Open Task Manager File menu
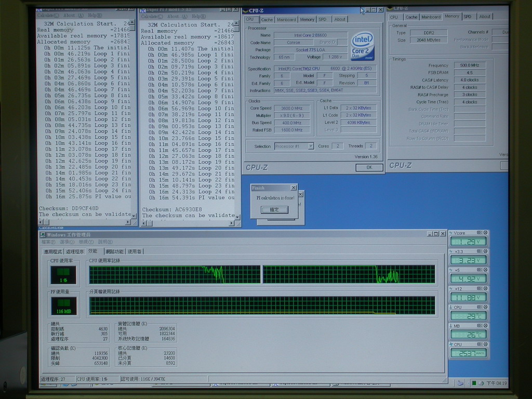 click(48, 242)
